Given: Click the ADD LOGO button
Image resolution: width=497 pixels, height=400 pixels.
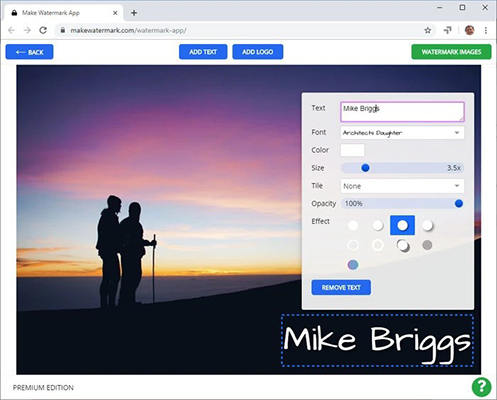Looking at the screenshot, I should coord(258,52).
